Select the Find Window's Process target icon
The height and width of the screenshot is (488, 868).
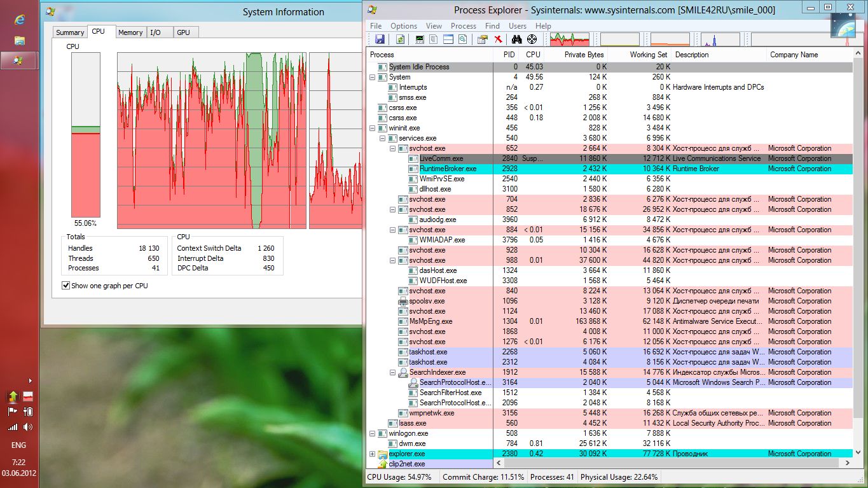[532, 39]
